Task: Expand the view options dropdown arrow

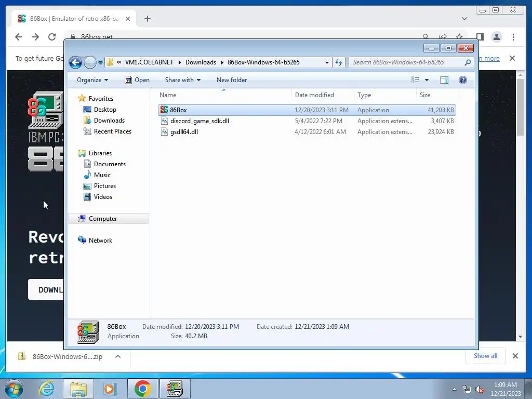Action: point(427,79)
